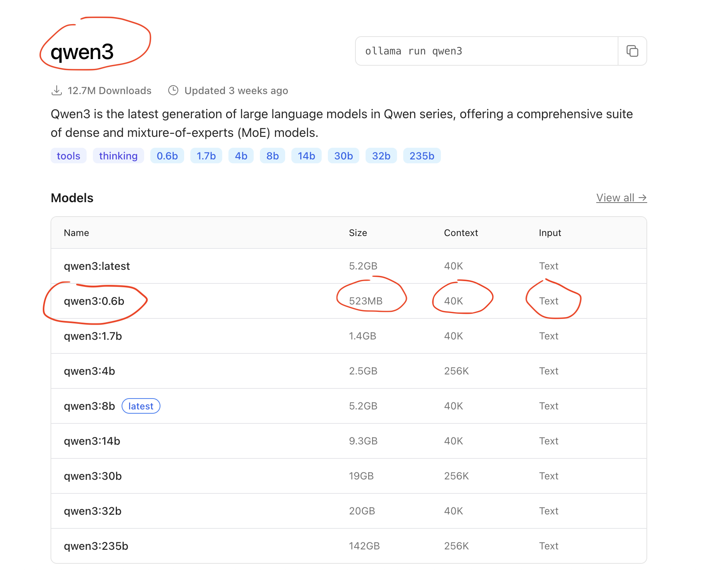
Task: Select the tools tag
Action: [x=68, y=156]
